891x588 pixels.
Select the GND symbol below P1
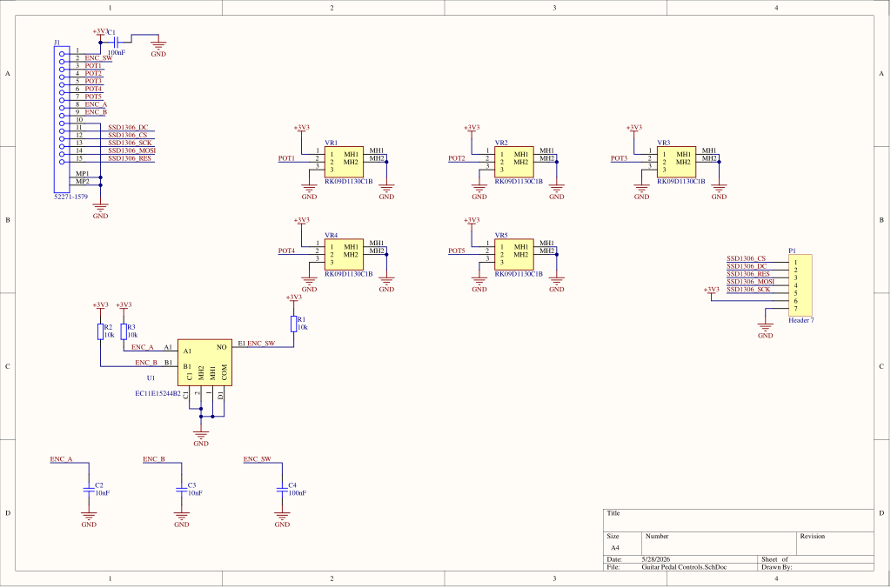click(766, 330)
